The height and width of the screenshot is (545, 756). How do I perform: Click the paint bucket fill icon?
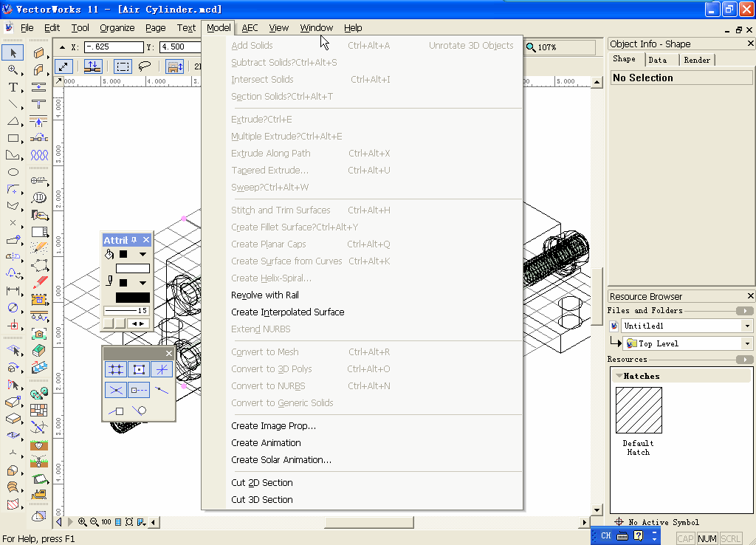point(109,254)
